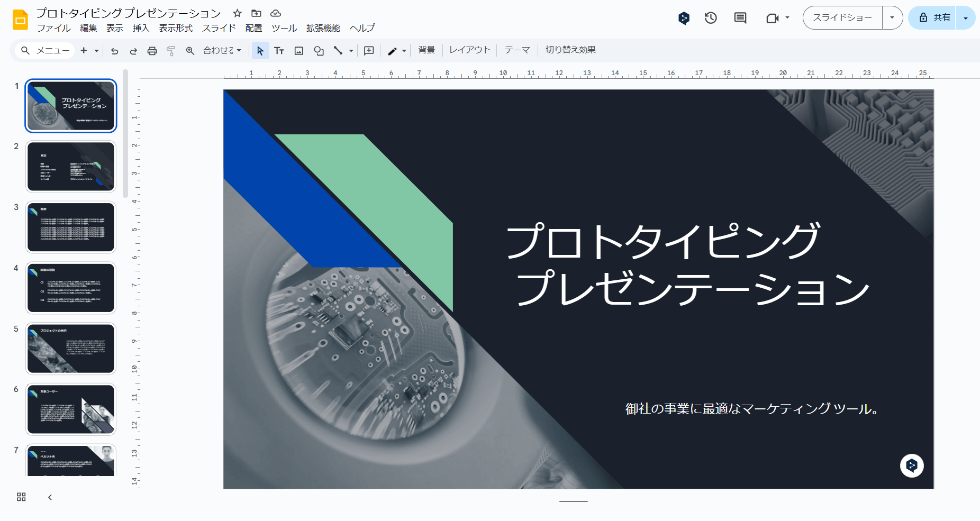This screenshot has height=521, width=980.
Task: Click the hexagon badge on slide corner
Action: point(912,465)
